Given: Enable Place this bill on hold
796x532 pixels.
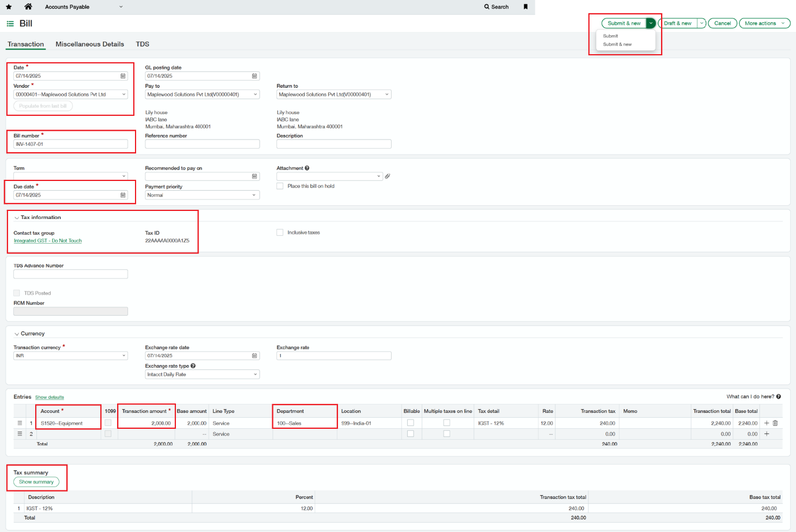Looking at the screenshot, I should pos(280,186).
